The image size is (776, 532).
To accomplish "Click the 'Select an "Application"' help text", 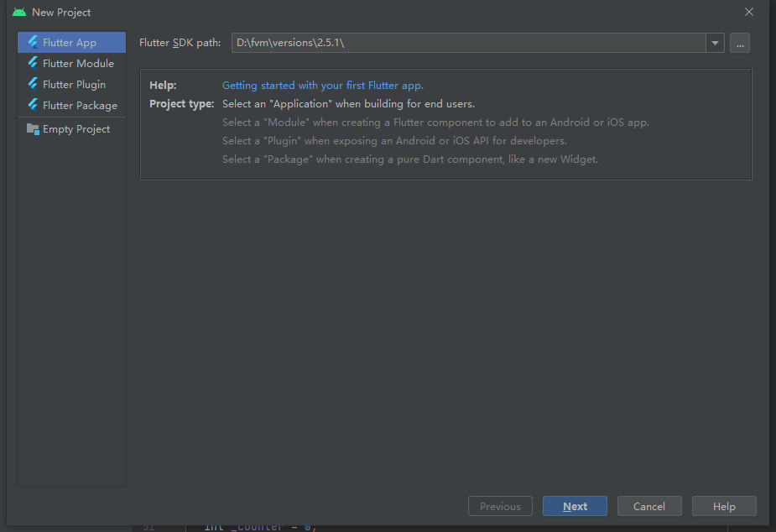I will coord(348,104).
